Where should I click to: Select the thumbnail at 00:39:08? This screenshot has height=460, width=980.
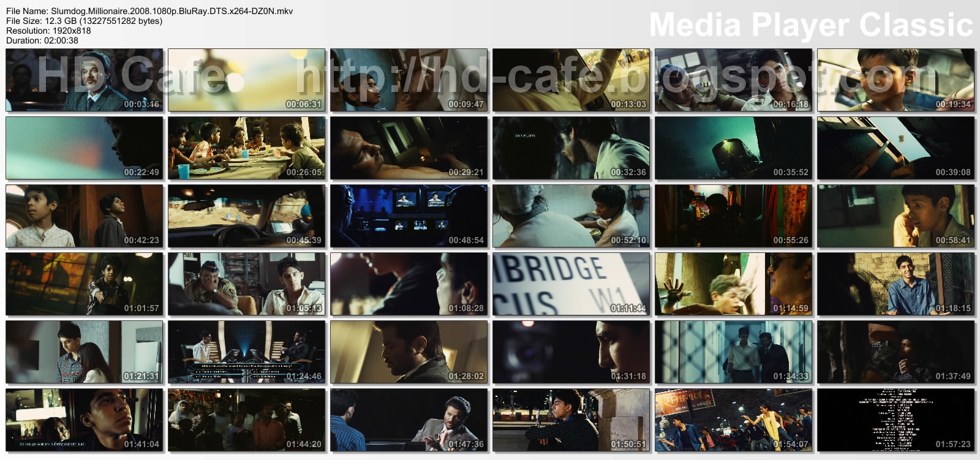coord(896,148)
